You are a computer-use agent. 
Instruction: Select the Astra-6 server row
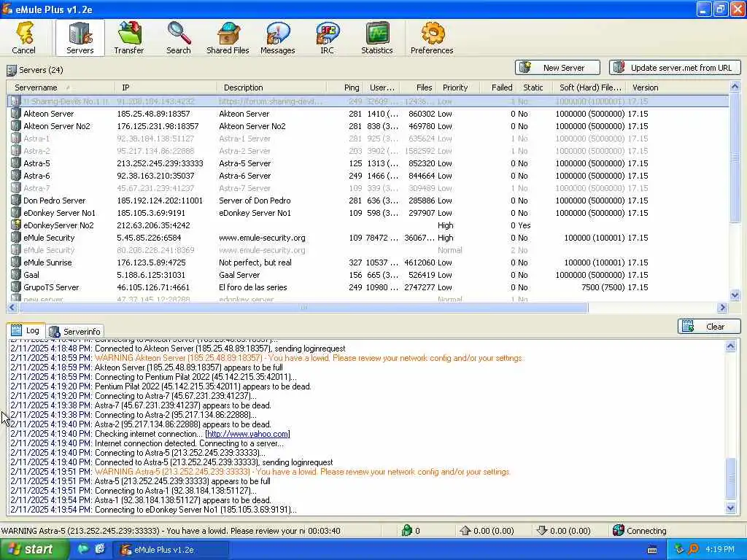(x=368, y=176)
